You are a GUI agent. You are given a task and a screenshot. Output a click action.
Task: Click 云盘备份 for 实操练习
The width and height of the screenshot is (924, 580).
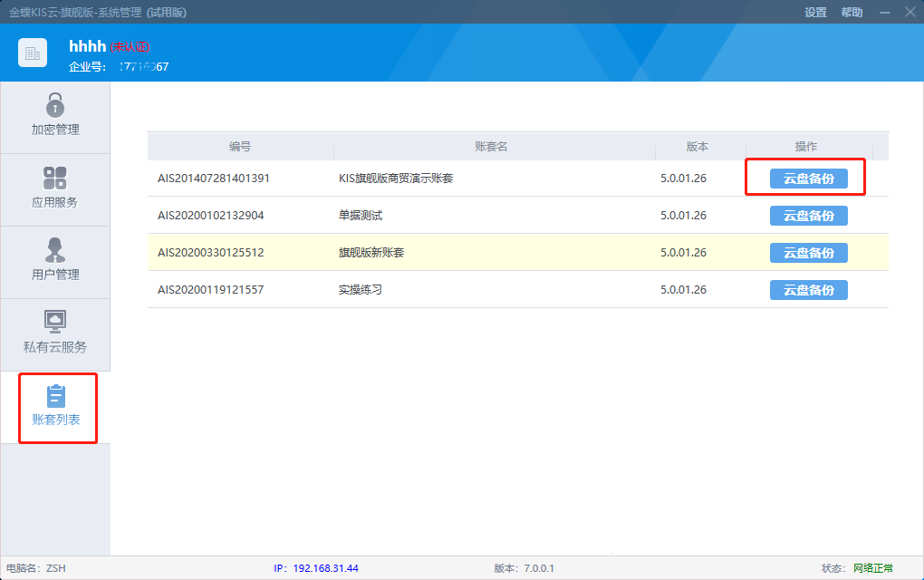(x=808, y=290)
